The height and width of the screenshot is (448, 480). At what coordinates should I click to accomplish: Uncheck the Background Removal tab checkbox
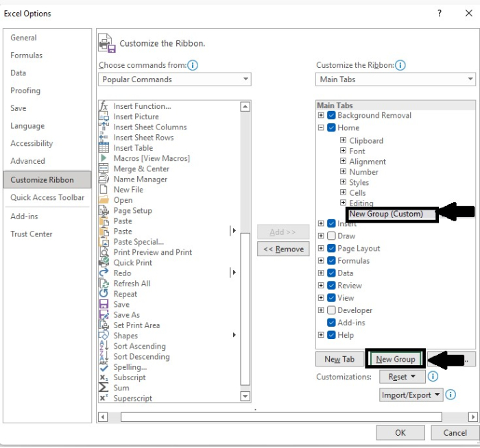pos(331,115)
